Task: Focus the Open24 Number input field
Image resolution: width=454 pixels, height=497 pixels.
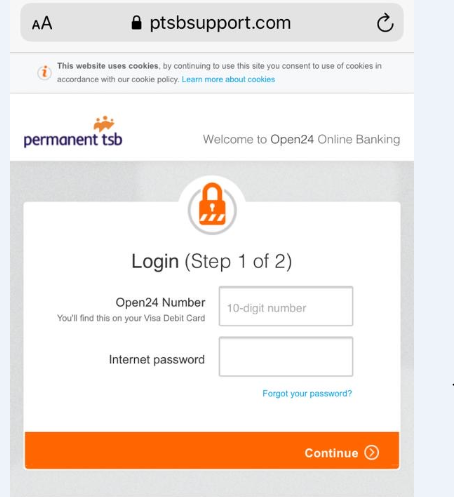Action: (286, 306)
